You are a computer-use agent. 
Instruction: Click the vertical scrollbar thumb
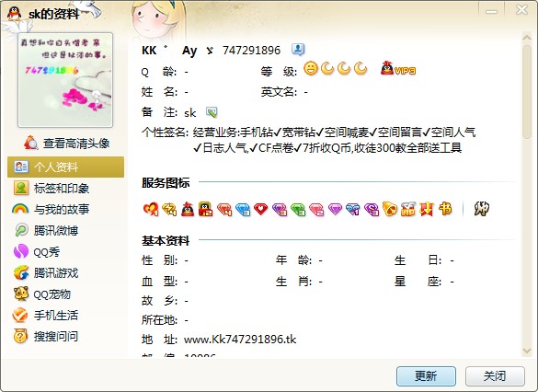coord(527,91)
